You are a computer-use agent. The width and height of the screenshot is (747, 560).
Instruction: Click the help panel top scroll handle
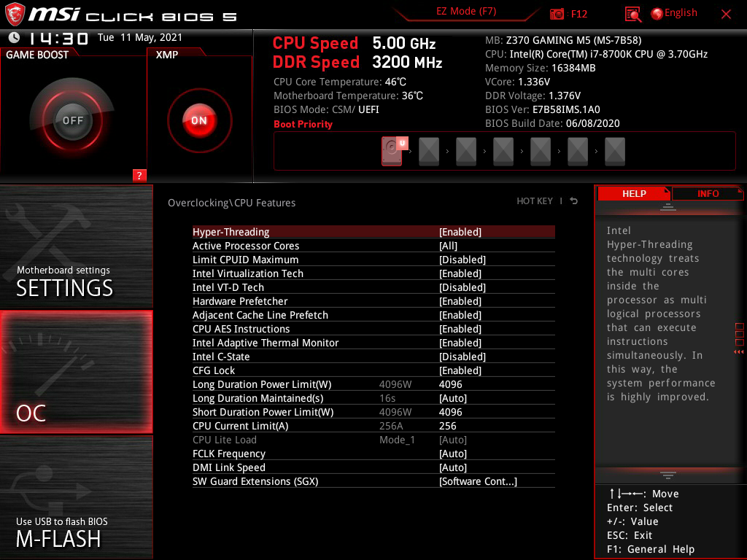668,206
